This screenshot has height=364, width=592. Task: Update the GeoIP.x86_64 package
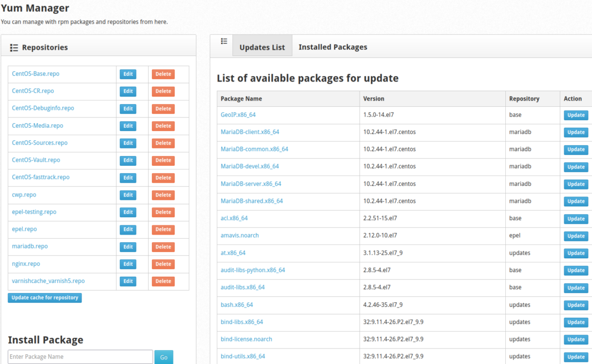click(575, 115)
